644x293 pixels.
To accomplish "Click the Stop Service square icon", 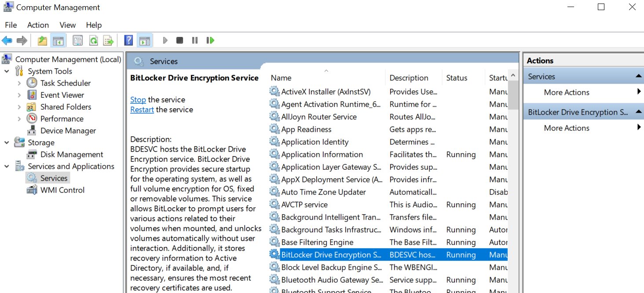I will coord(179,40).
